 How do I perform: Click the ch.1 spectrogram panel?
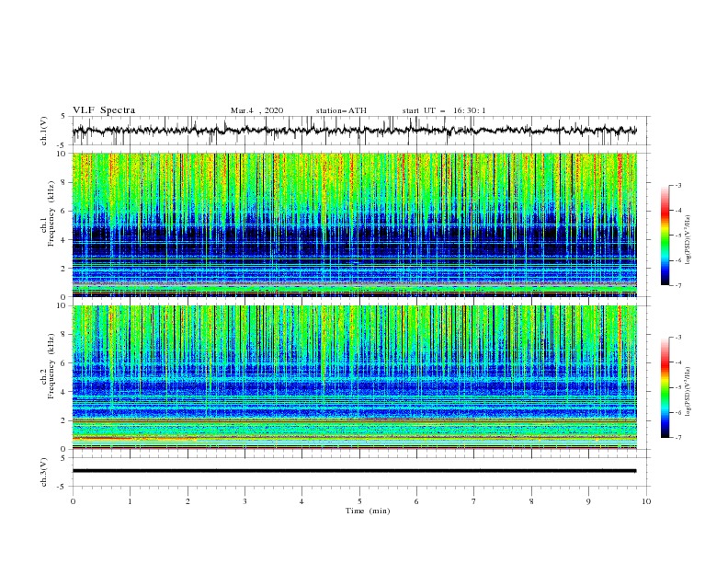click(x=355, y=224)
